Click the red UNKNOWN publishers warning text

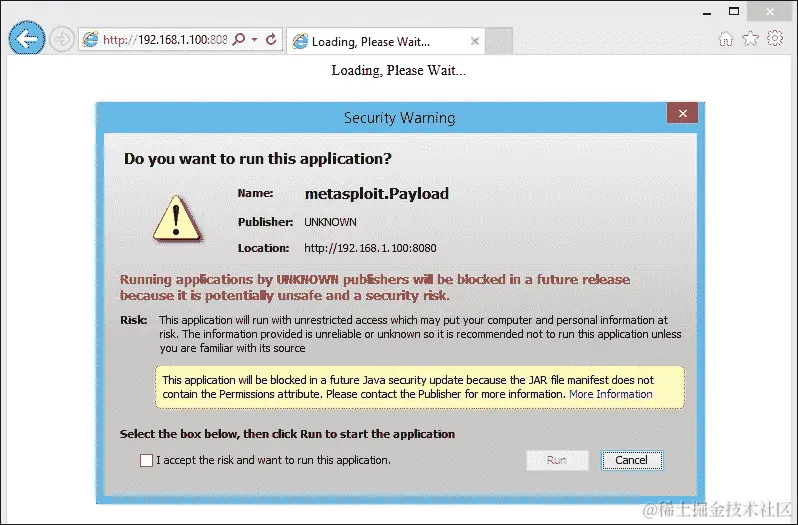[375, 287]
